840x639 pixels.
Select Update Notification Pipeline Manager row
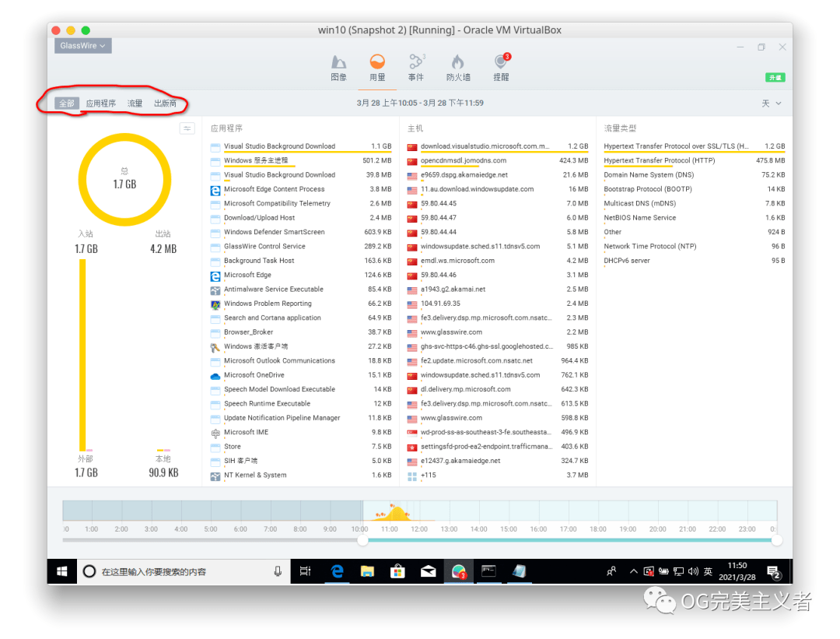(300, 418)
